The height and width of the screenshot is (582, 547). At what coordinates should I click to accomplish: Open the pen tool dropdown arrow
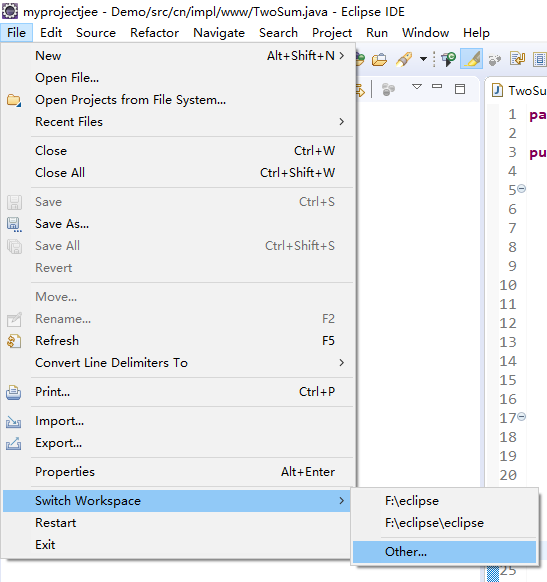(423, 59)
